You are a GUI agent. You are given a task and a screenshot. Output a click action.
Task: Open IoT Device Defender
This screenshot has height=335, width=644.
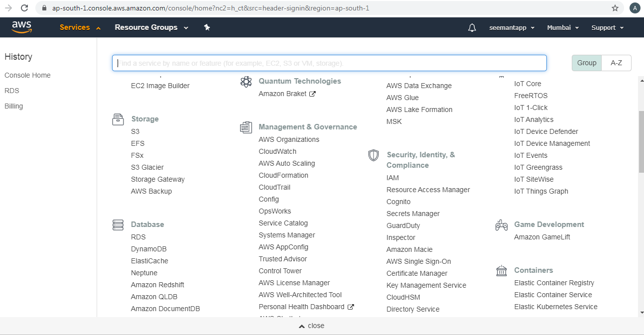coord(546,131)
